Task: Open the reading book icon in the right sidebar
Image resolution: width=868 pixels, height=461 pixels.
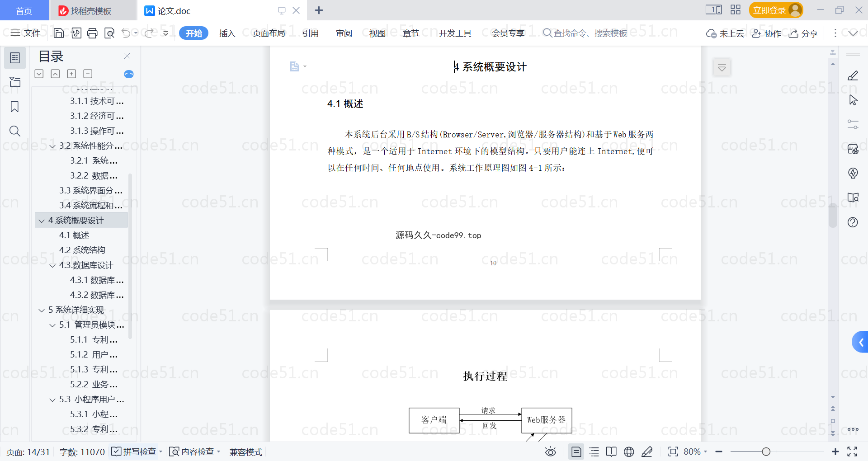Action: coord(853,198)
